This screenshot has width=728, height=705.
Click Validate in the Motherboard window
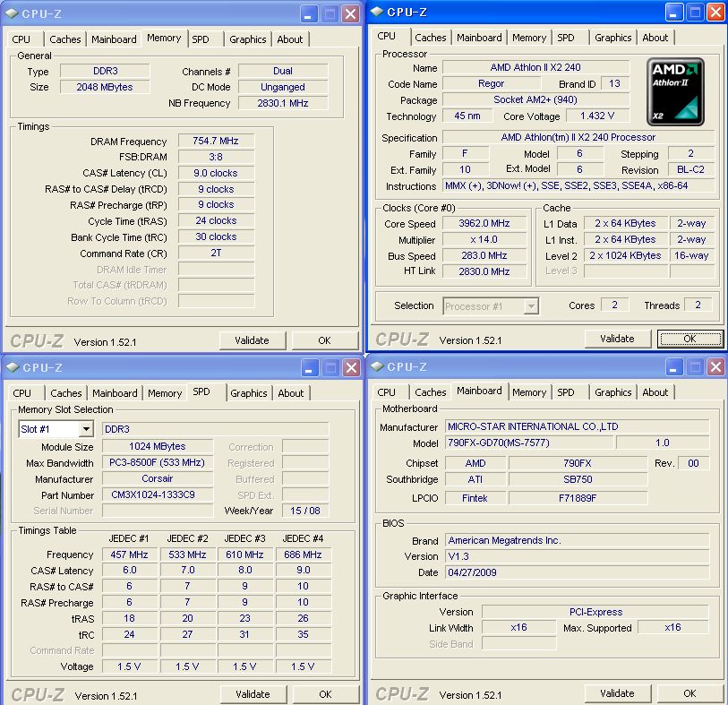tap(618, 693)
